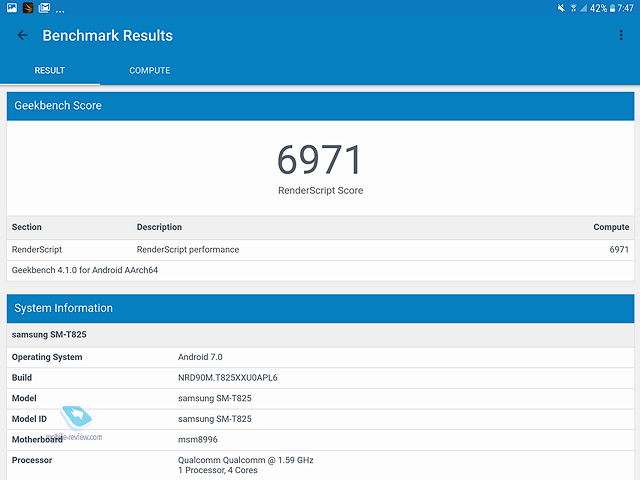Tap the RenderScript Score label
640x480 pixels.
[320, 190]
